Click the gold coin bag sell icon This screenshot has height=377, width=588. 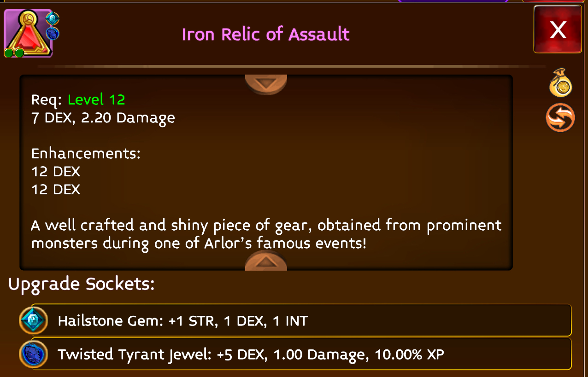pos(561,83)
